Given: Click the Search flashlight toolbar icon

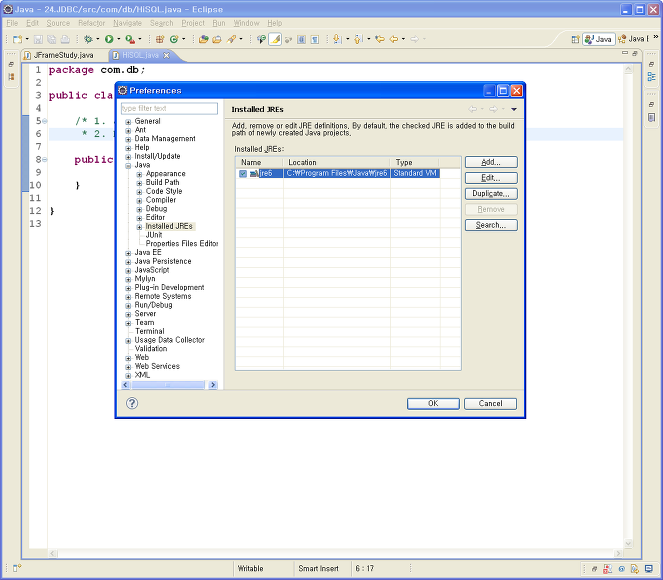Looking at the screenshot, I should pyautogui.click(x=231, y=39).
